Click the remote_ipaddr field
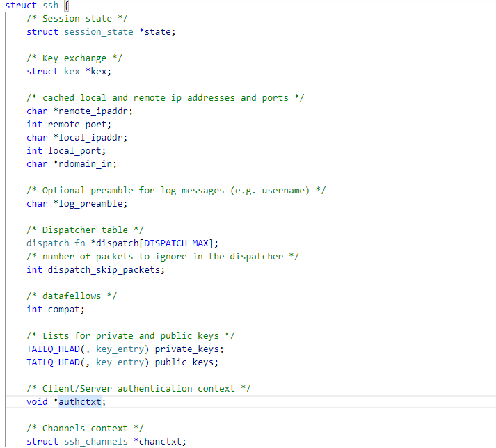 [93, 111]
